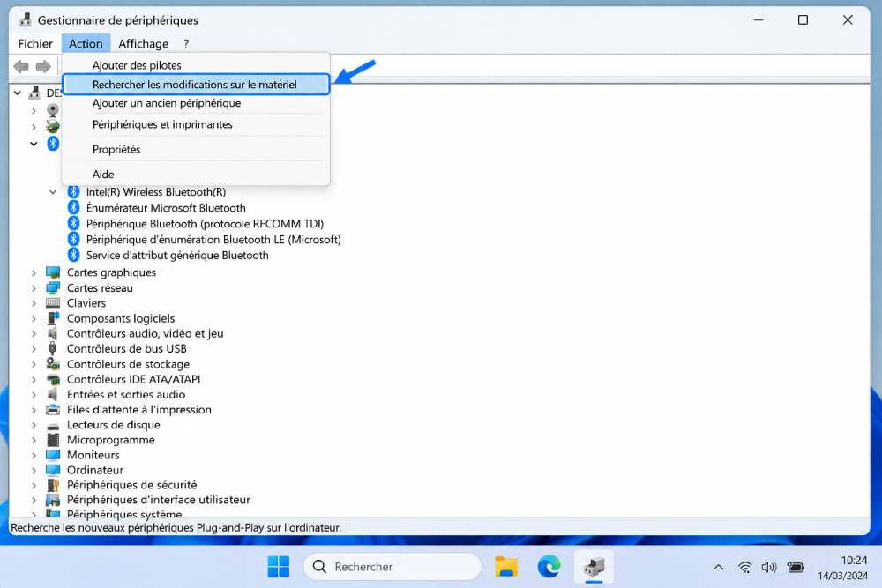Expand Cartes graphiques
Screen dimensions: 882x588
click(x=34, y=272)
